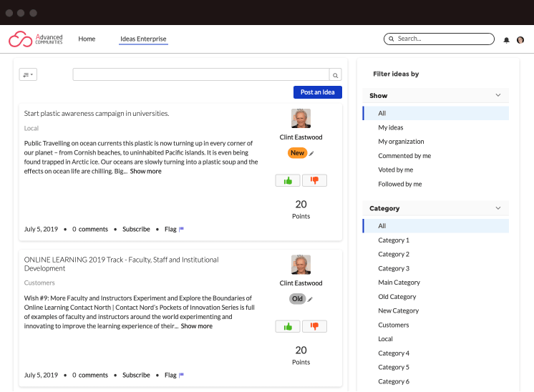
Task: Open the notifications bell
Action: coord(506,40)
